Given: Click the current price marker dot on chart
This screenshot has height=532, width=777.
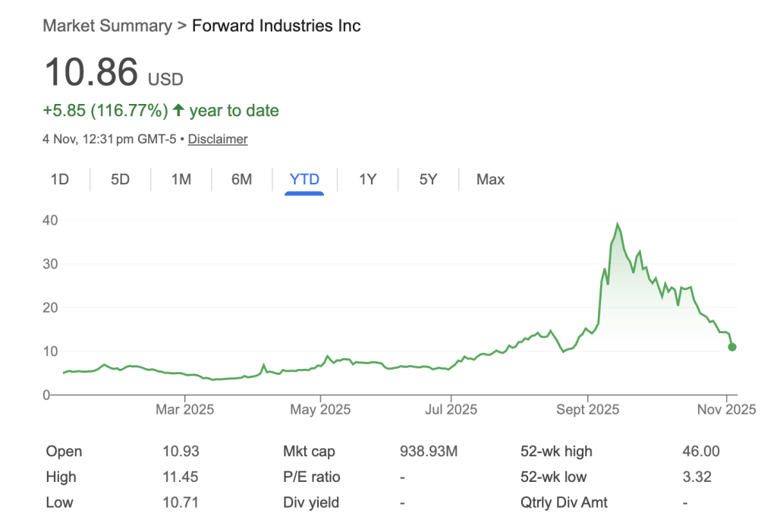Looking at the screenshot, I should click(x=732, y=347).
